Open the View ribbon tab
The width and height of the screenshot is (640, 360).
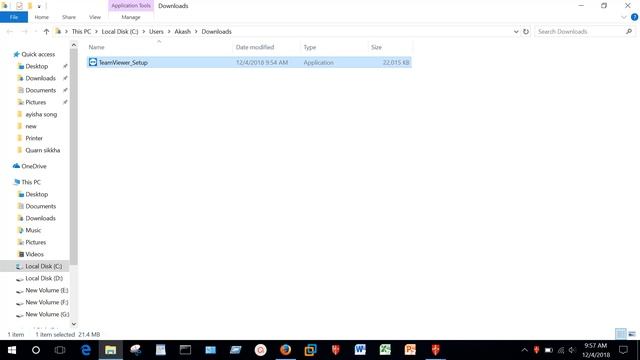point(95,17)
